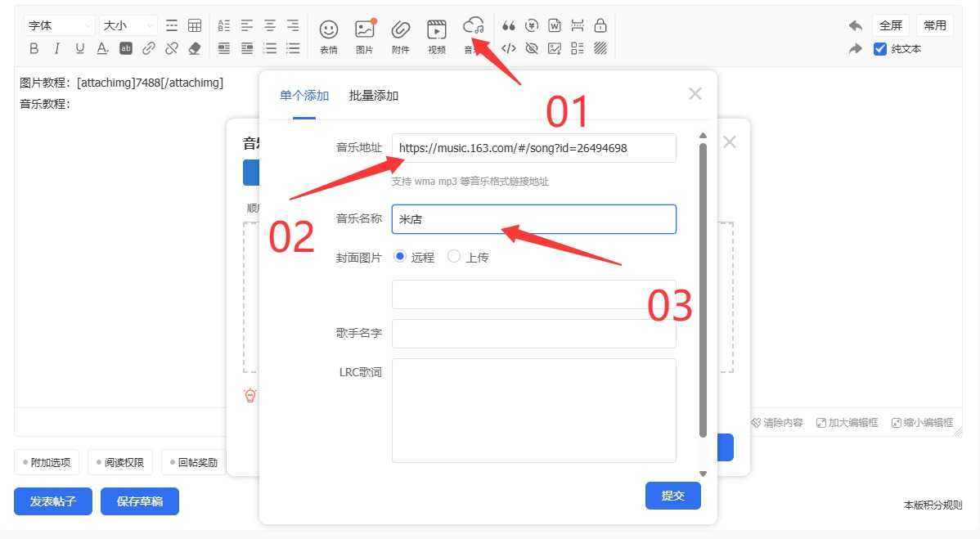Screen dimensions: 980x539
Task: Switch to the 单个添加 tab
Action: [x=304, y=96]
